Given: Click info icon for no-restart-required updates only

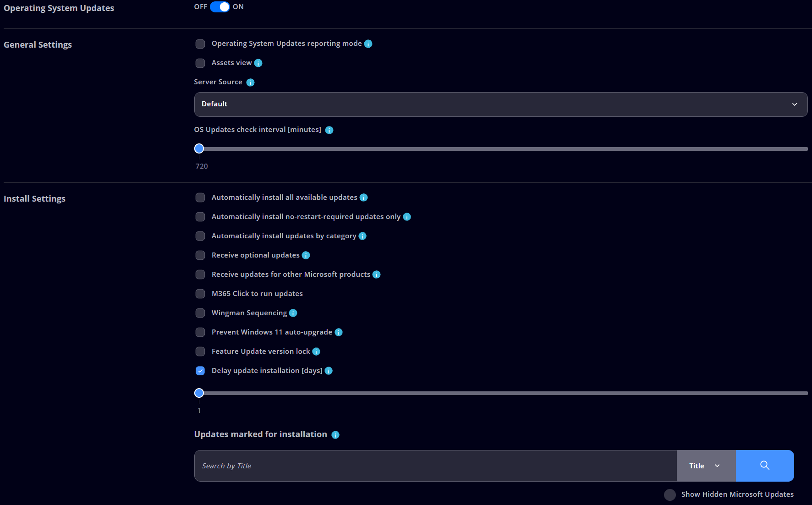Looking at the screenshot, I should (407, 217).
